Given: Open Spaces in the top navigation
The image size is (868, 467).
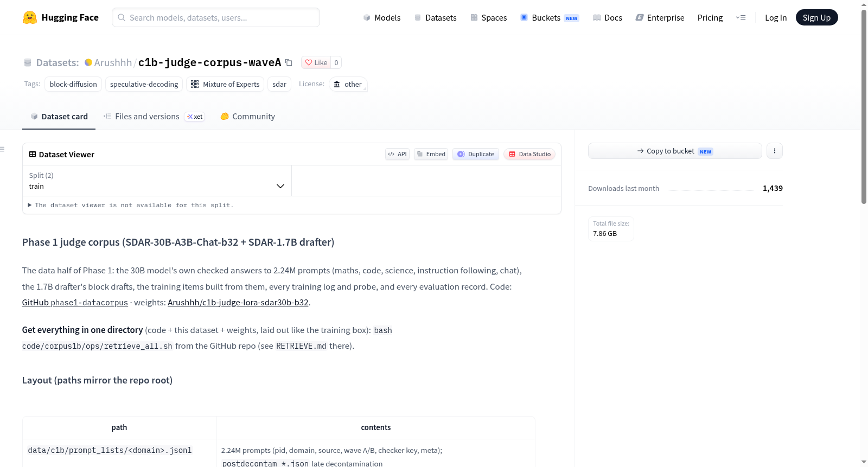Looking at the screenshot, I should pyautogui.click(x=488, y=17).
